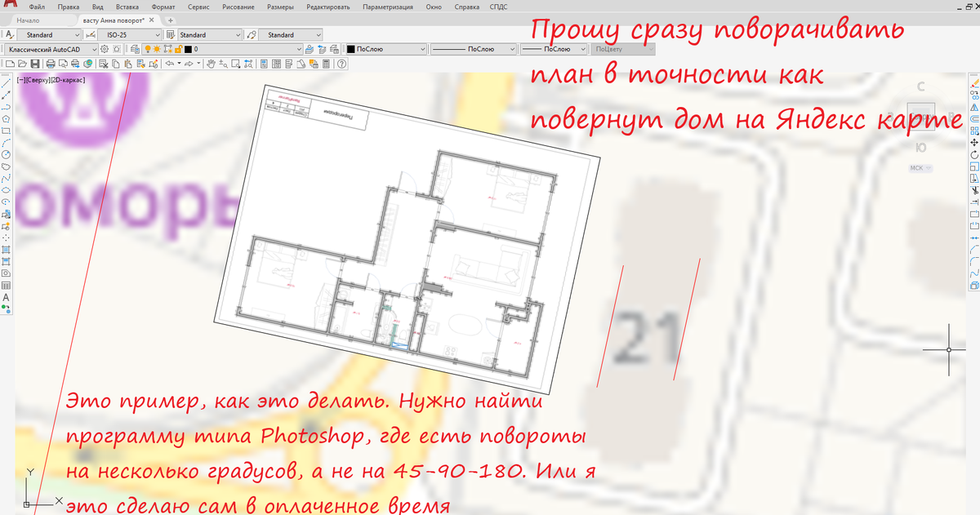Viewport: 980px width, 515px height.
Task: Click the ViewCube Сверху face
Action: coord(921,117)
